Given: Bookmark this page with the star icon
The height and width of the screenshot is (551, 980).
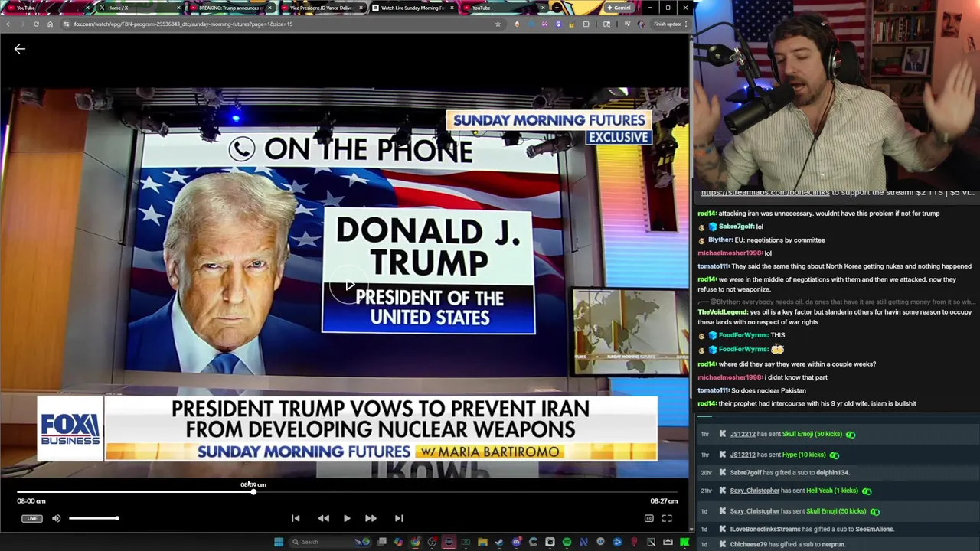Looking at the screenshot, I should [x=498, y=24].
